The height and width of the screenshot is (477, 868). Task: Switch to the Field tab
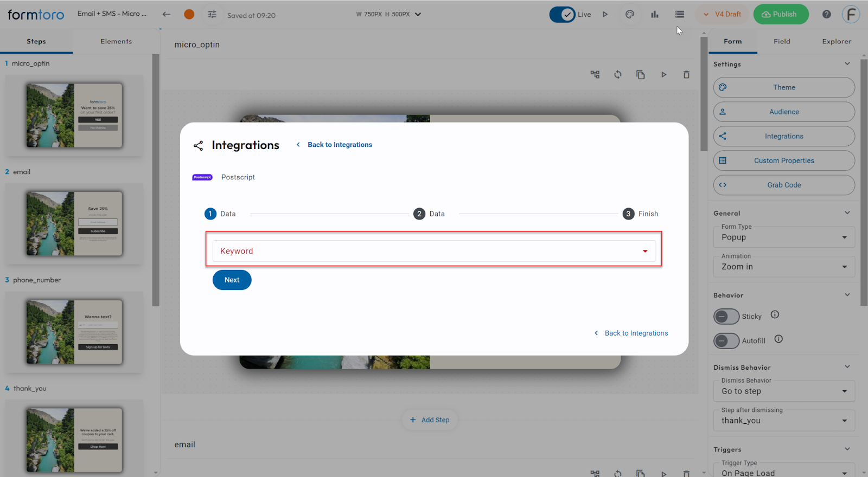click(782, 42)
